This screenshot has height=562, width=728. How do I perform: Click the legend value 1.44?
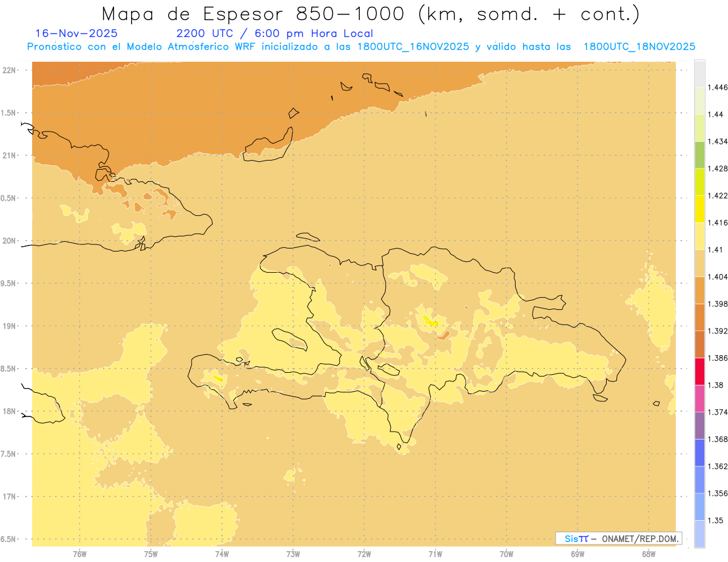click(x=716, y=114)
